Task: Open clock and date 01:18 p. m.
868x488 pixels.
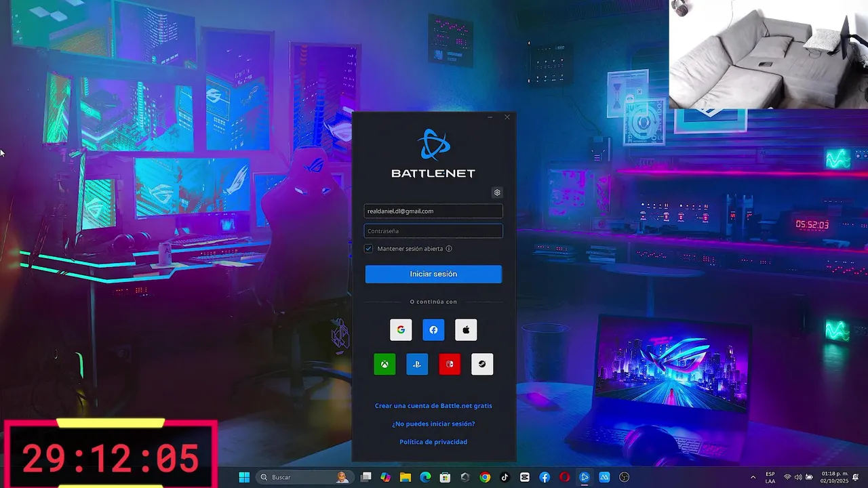Action: tap(835, 477)
